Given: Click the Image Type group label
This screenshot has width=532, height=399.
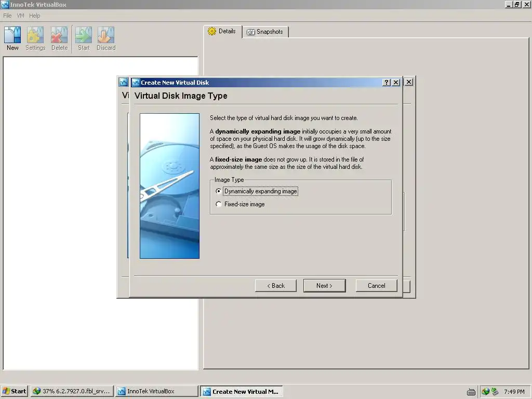Looking at the screenshot, I should pos(229,180).
